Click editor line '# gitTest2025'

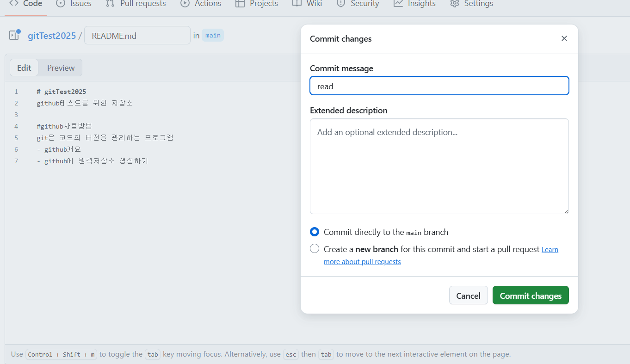click(62, 92)
